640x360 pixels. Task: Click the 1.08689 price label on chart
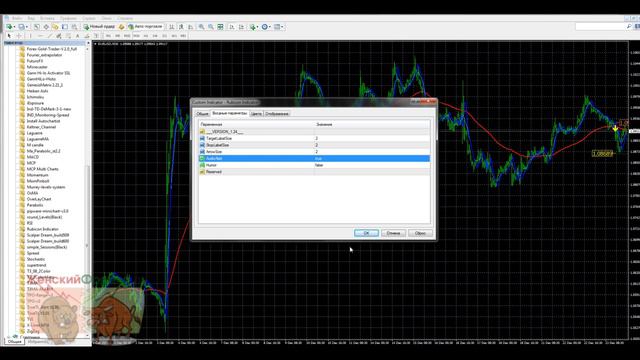[602, 154]
